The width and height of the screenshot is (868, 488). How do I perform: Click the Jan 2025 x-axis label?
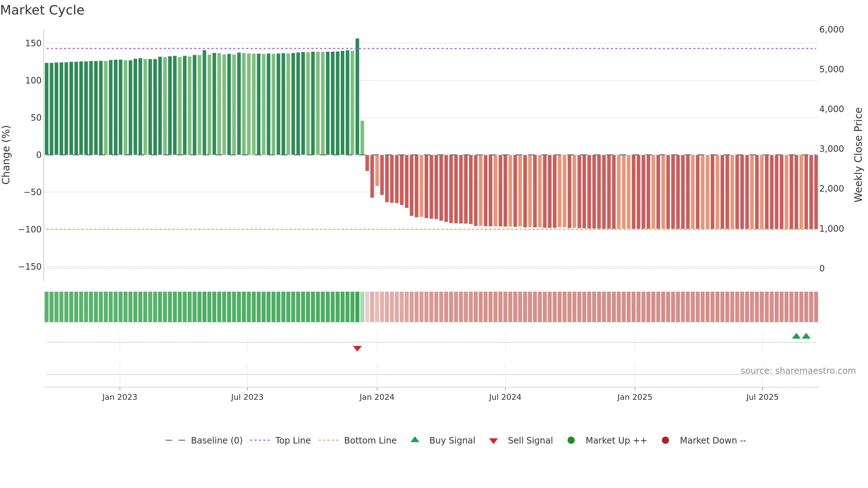pyautogui.click(x=635, y=397)
